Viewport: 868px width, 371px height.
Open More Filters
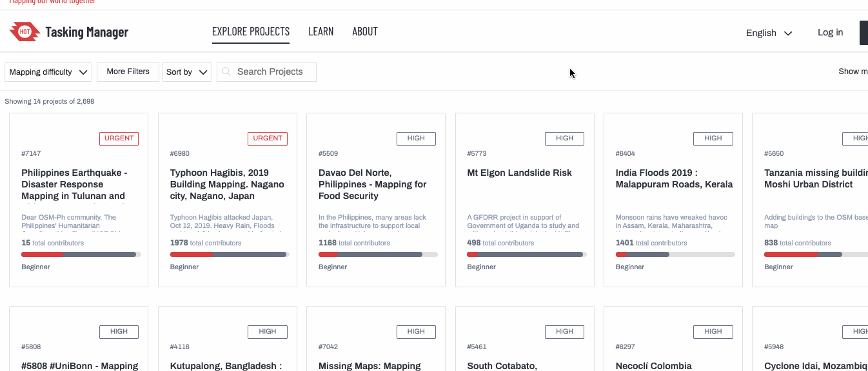(128, 71)
